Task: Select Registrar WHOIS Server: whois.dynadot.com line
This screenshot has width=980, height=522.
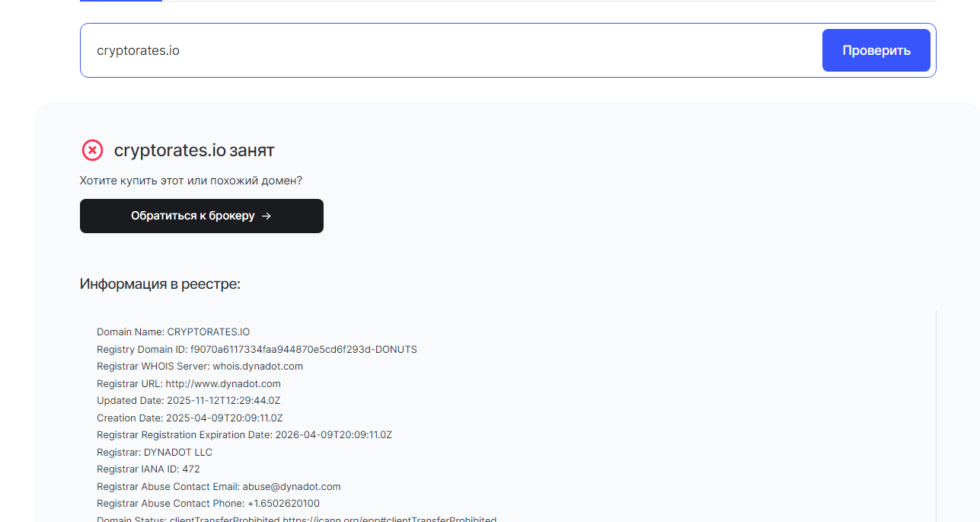Action: click(x=200, y=367)
